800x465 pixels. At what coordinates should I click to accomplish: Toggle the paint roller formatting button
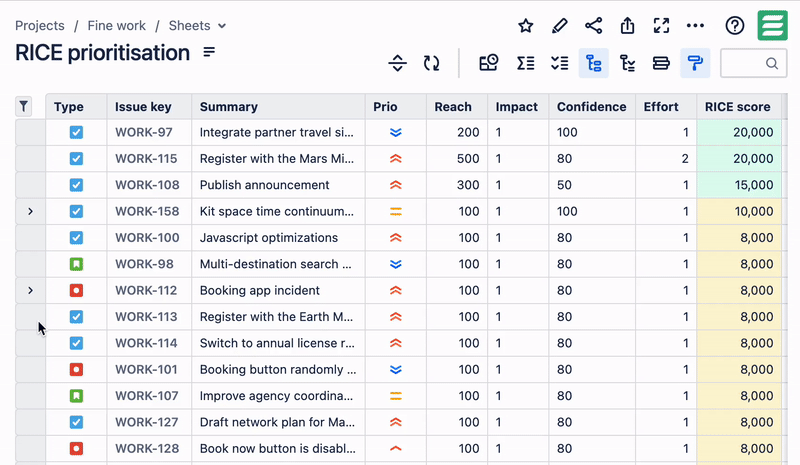click(x=695, y=63)
